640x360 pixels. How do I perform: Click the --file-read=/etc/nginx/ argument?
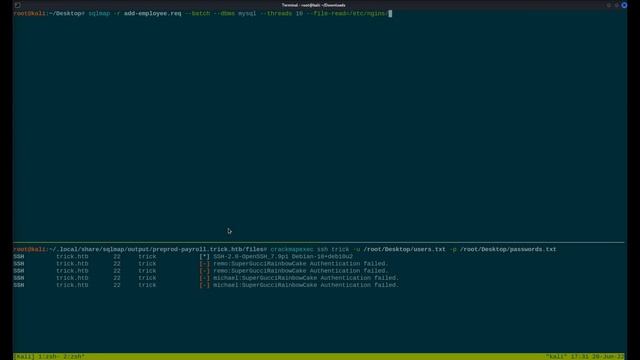347,13
